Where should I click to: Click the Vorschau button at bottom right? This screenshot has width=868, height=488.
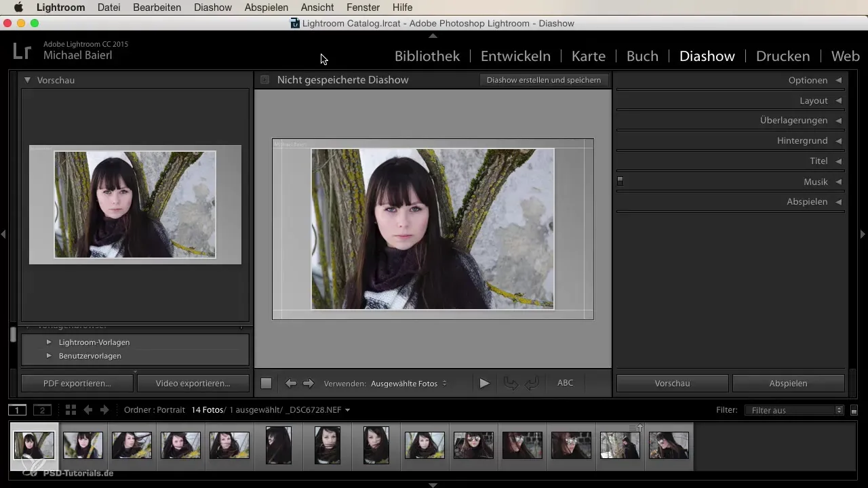click(x=672, y=384)
